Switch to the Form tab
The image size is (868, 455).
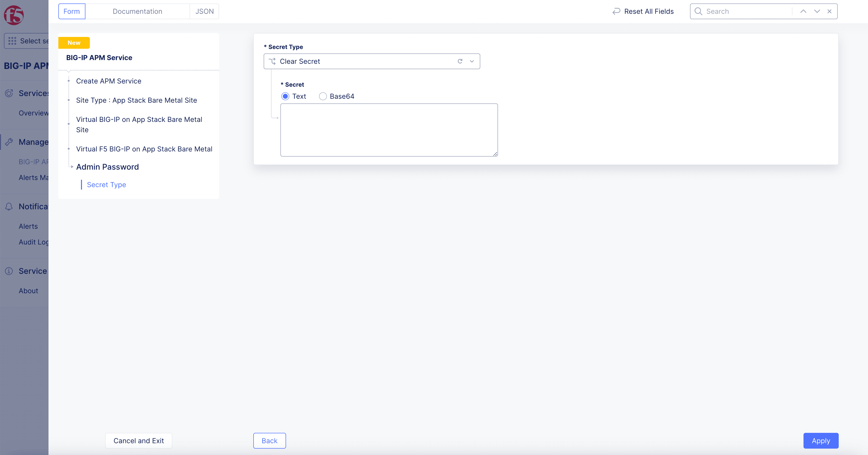pyautogui.click(x=72, y=12)
